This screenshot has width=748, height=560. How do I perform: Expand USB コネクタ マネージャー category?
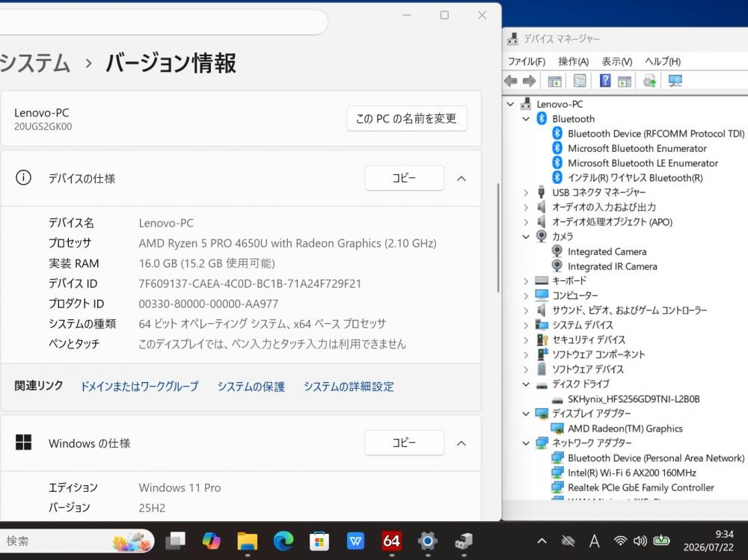coord(526,193)
